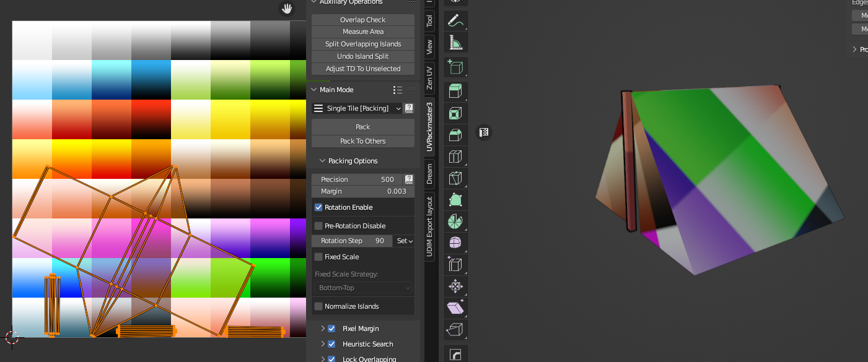Enable the Fixed Scale checkbox
Image resolution: width=868 pixels, height=362 pixels.
pos(318,257)
